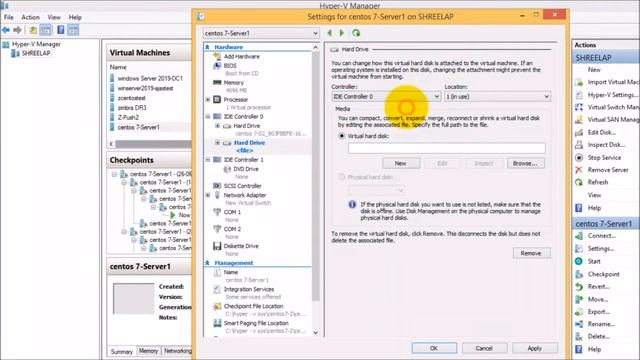Collapse the Management section header
This screenshot has height=360, width=640.
(x=207, y=263)
